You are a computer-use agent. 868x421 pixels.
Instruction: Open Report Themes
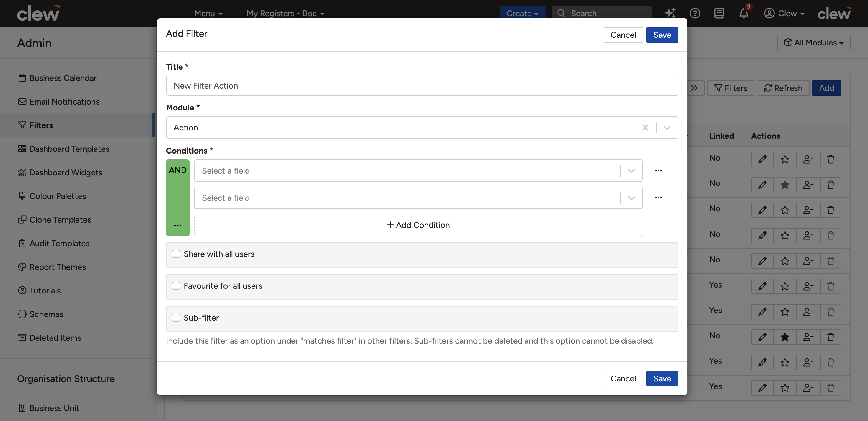[52, 267]
